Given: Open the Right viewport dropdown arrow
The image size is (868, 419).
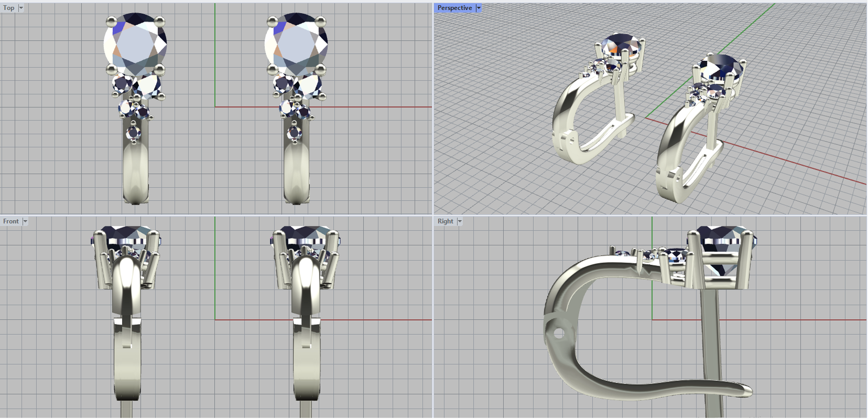Looking at the screenshot, I should coord(459,221).
